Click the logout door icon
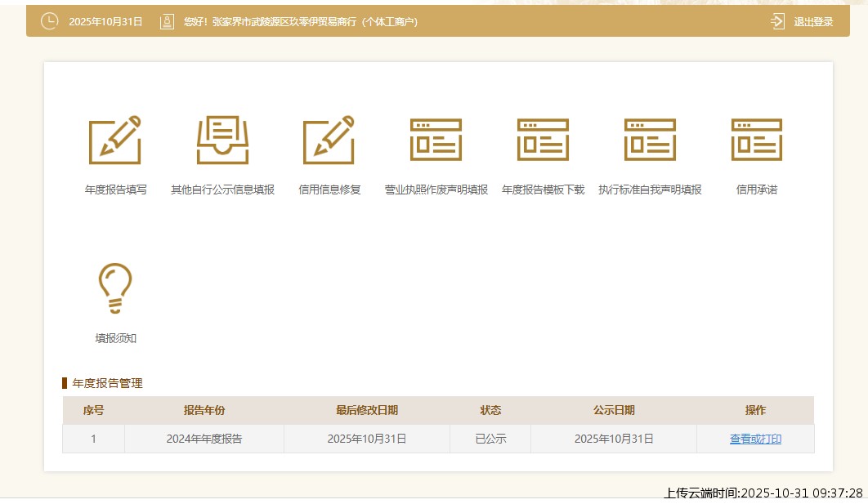This screenshot has height=504, width=868. tap(777, 21)
